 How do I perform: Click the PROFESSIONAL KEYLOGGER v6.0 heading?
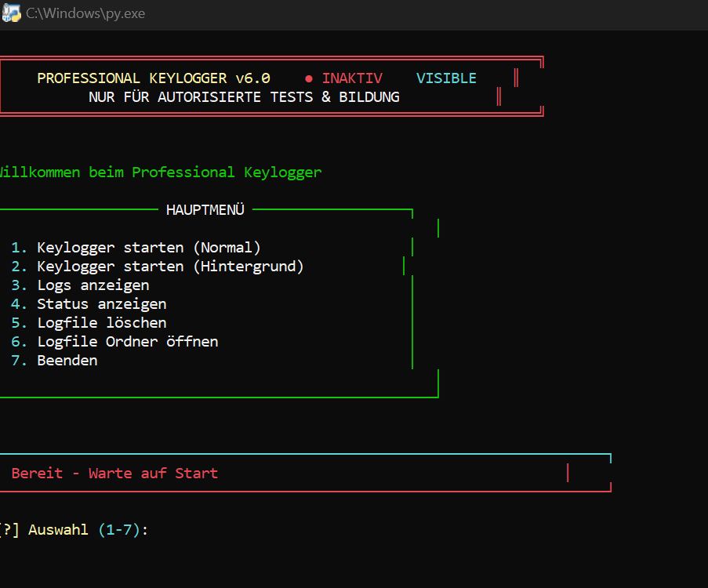(154, 78)
